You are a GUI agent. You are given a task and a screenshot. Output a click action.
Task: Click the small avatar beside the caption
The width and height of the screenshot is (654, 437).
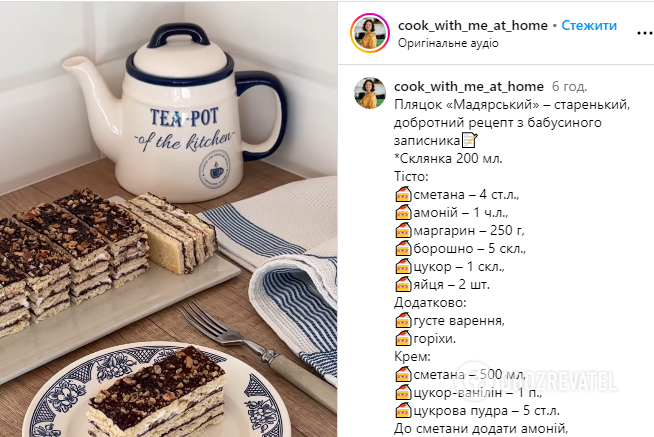[370, 93]
